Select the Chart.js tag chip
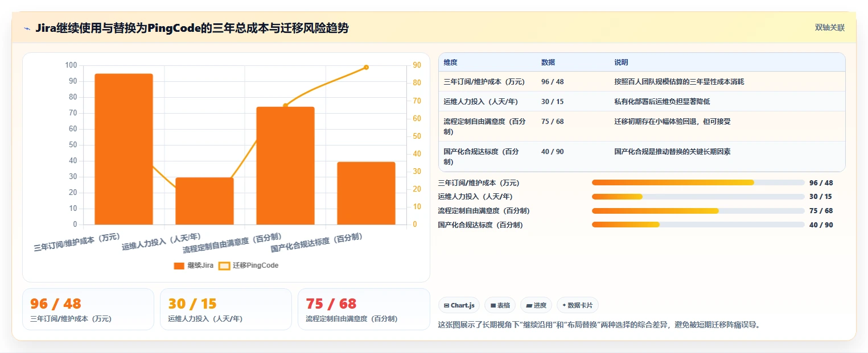868x353 pixels. pos(459,305)
